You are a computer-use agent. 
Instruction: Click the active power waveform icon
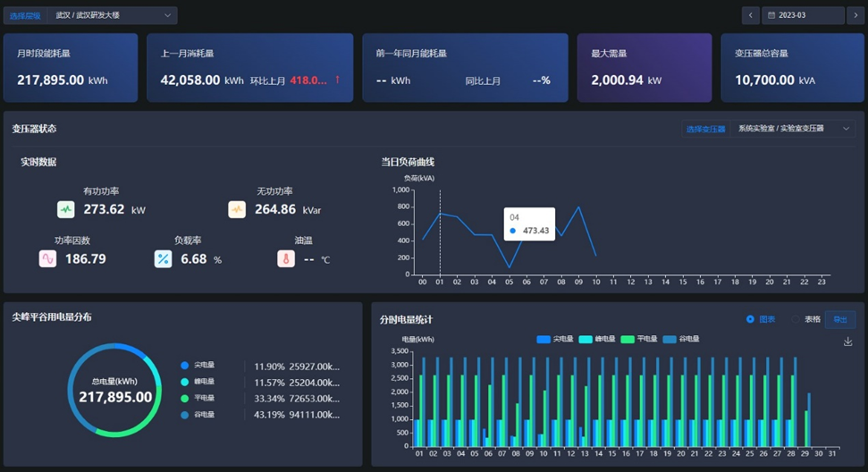coord(66,210)
